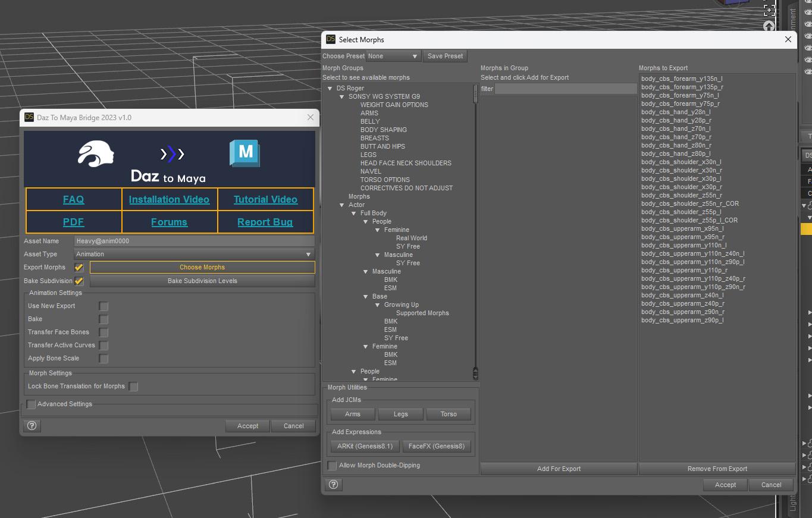The height and width of the screenshot is (518, 812).
Task: Add ARKit (Genesis8.1) expressions
Action: 365,446
